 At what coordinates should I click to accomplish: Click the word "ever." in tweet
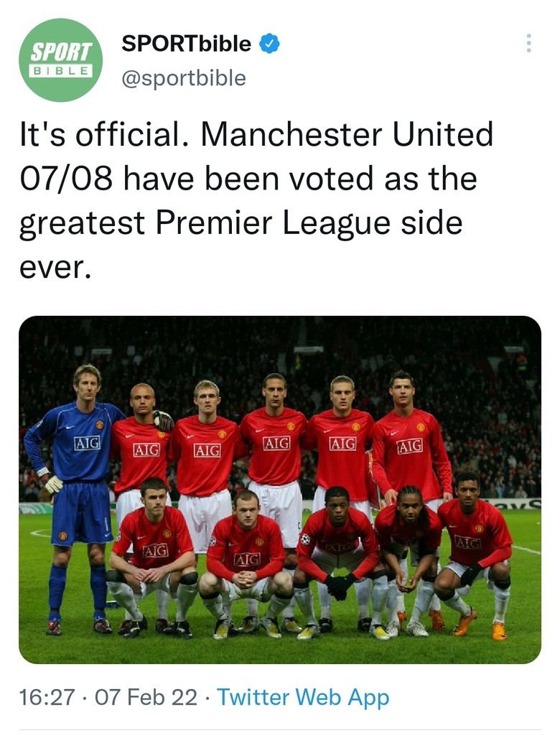click(x=56, y=268)
